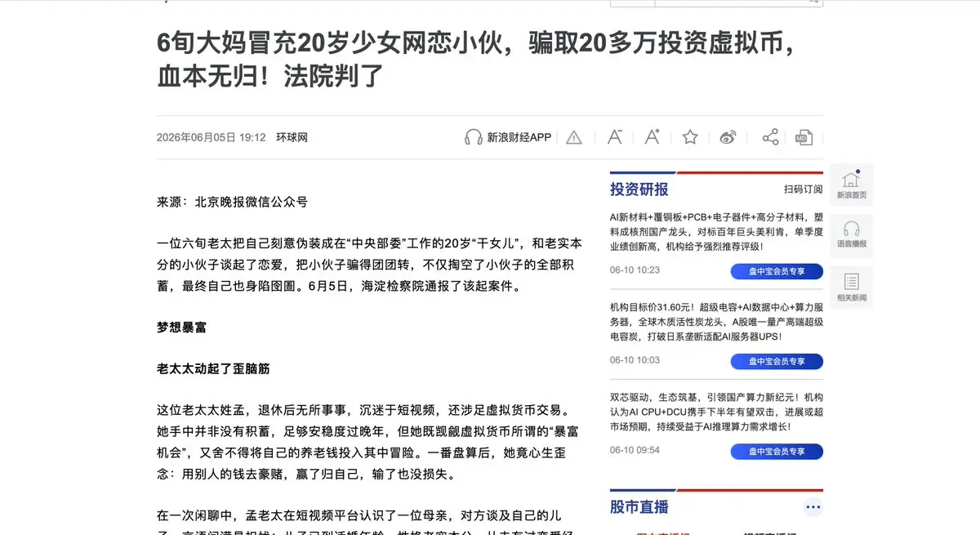980x535 pixels.
Task: Open the share options icon
Action: point(770,137)
